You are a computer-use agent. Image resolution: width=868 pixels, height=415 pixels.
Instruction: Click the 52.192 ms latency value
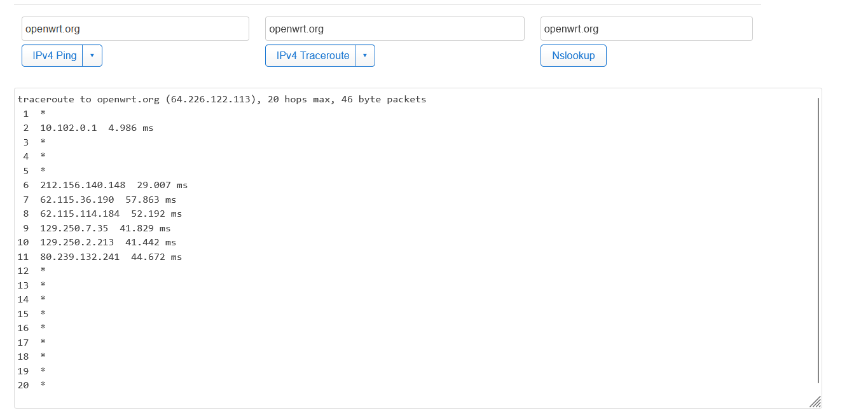(156, 214)
